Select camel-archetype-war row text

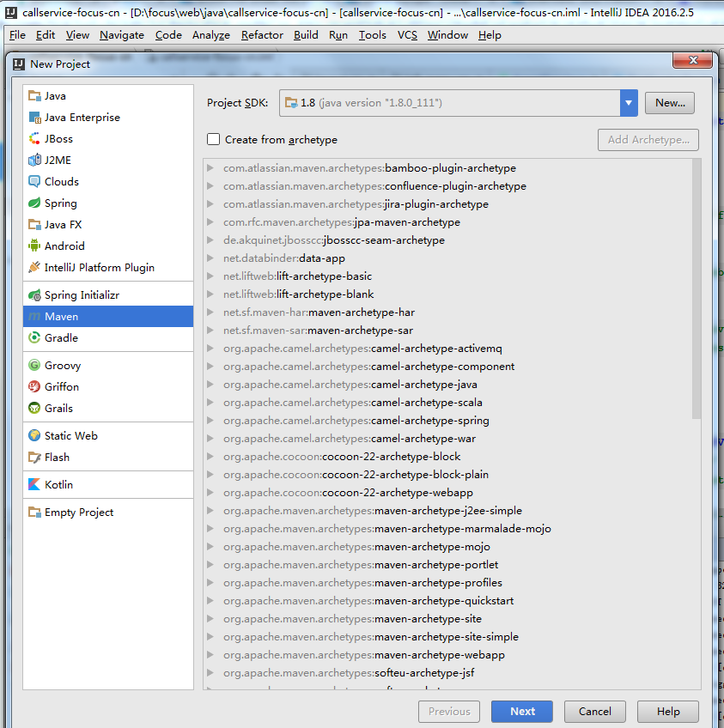(x=350, y=439)
